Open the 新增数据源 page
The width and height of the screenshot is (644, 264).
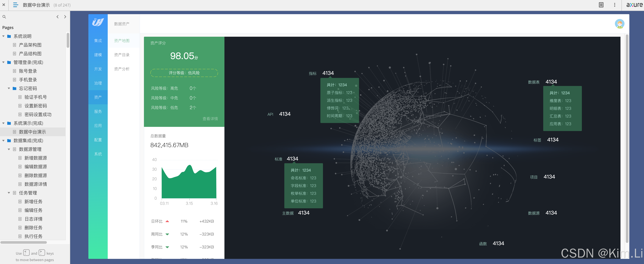pos(36,158)
